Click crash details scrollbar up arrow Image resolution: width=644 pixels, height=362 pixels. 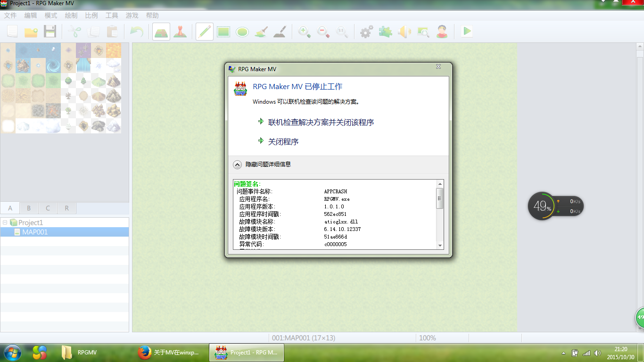440,184
